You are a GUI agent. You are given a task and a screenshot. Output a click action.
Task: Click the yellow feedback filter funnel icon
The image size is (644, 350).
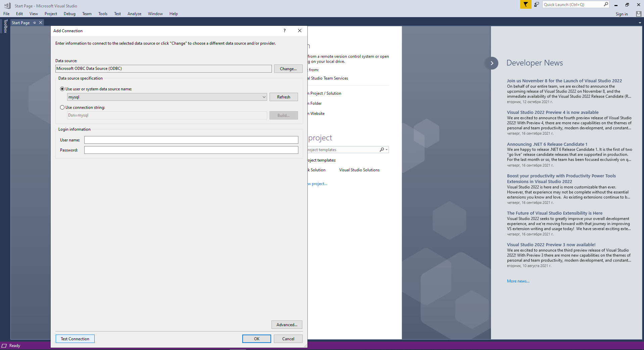pyautogui.click(x=525, y=4)
